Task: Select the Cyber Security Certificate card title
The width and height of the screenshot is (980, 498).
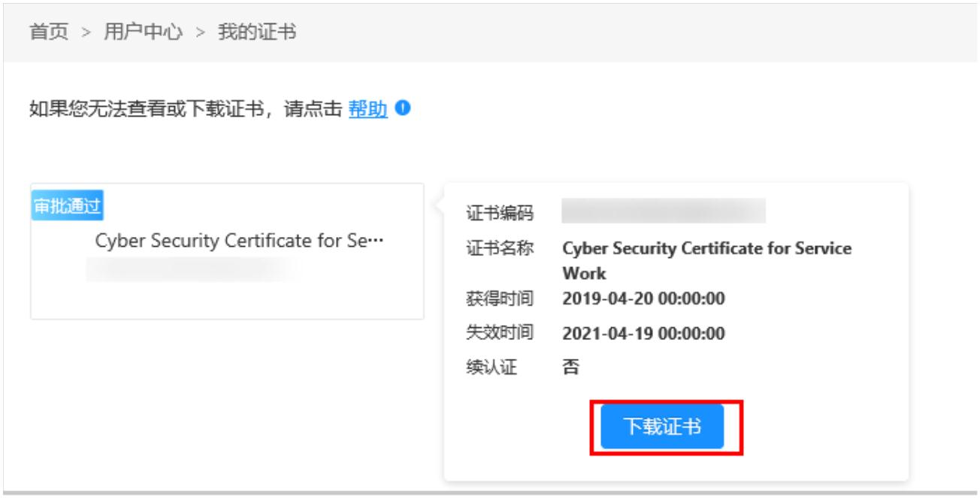Action: (239, 241)
